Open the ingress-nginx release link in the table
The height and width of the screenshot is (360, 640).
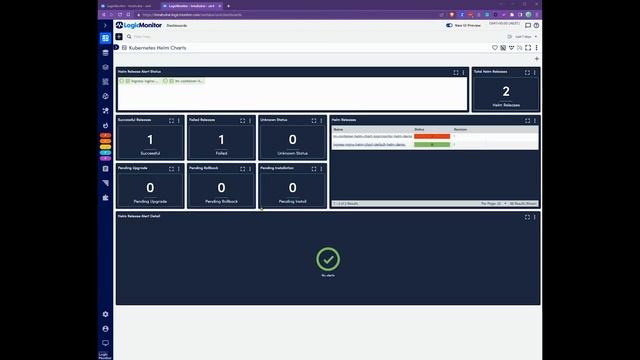369,144
